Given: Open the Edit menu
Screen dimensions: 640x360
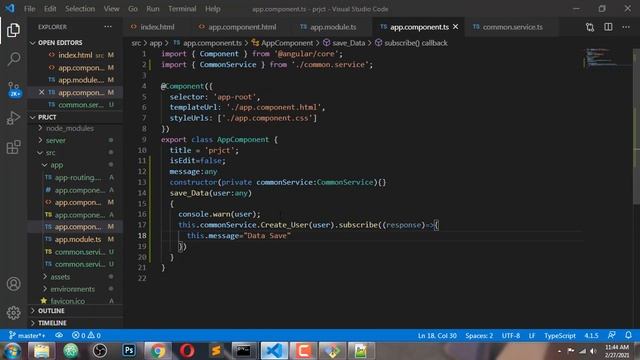Looking at the screenshot, I should click(x=50, y=9).
